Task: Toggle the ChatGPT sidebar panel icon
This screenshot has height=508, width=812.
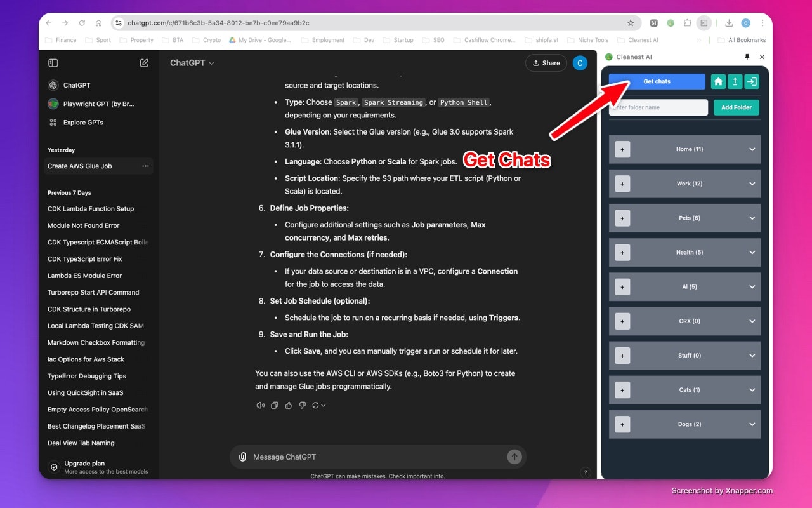Action: (53, 63)
